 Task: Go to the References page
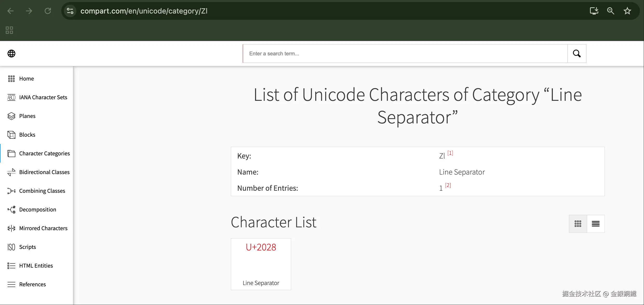pos(32,284)
